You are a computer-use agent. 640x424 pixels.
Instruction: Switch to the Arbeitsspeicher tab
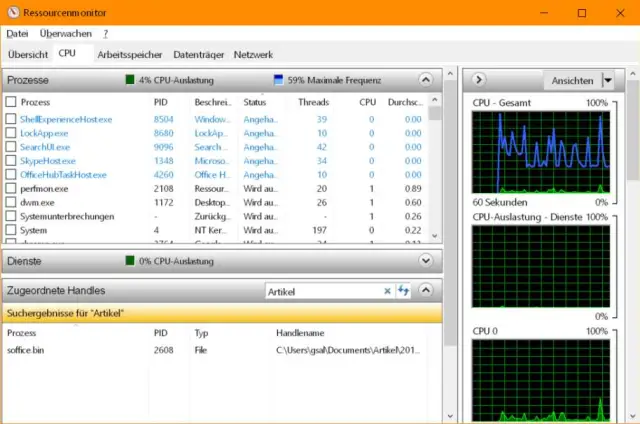coord(129,54)
